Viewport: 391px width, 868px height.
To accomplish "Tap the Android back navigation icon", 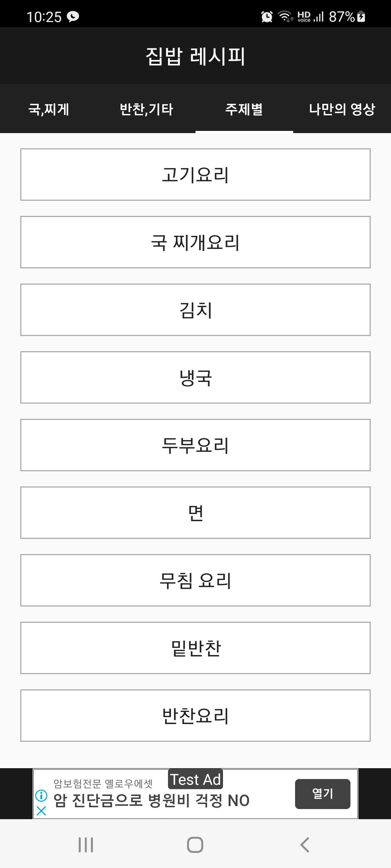I will [x=304, y=845].
